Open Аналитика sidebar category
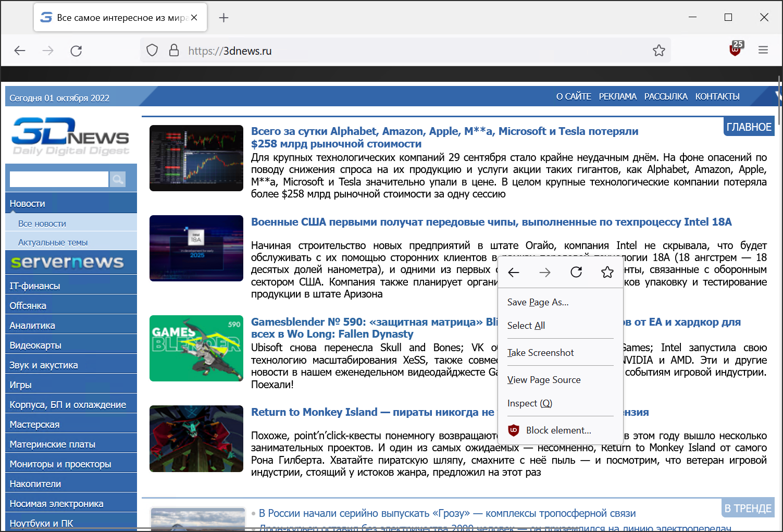 click(x=71, y=325)
